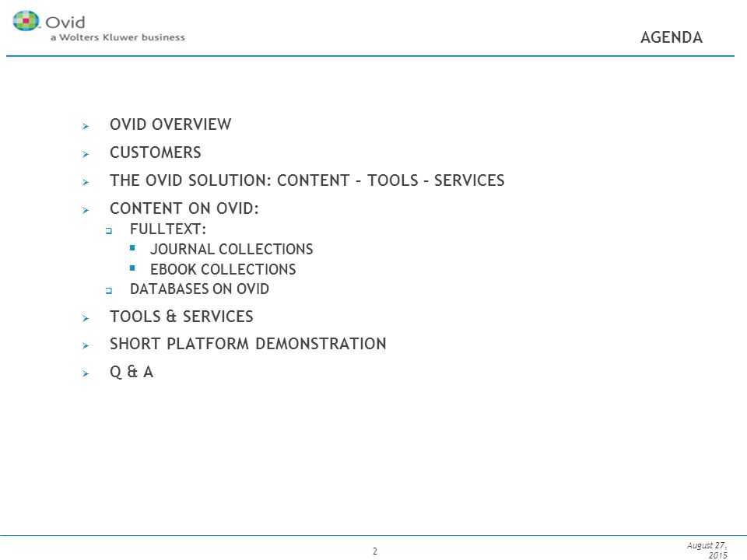Image resolution: width=747 pixels, height=560 pixels.
Task: Click the slide page number 2
Action: (375, 551)
